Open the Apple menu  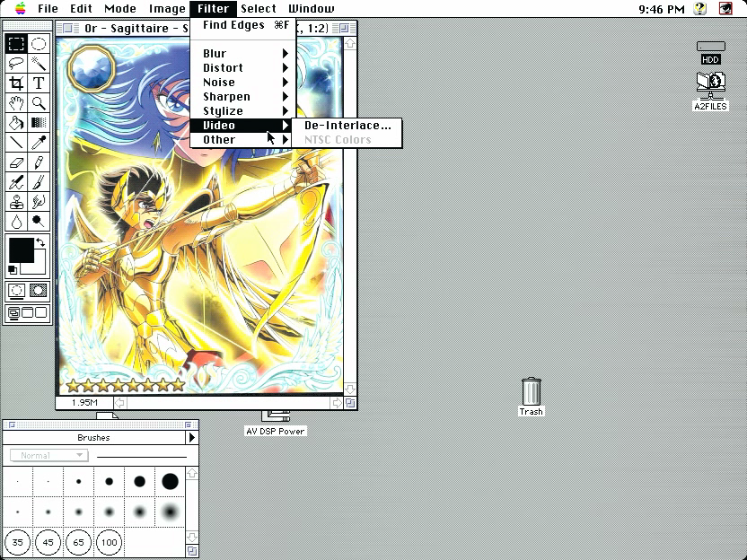pyautogui.click(x=21, y=9)
